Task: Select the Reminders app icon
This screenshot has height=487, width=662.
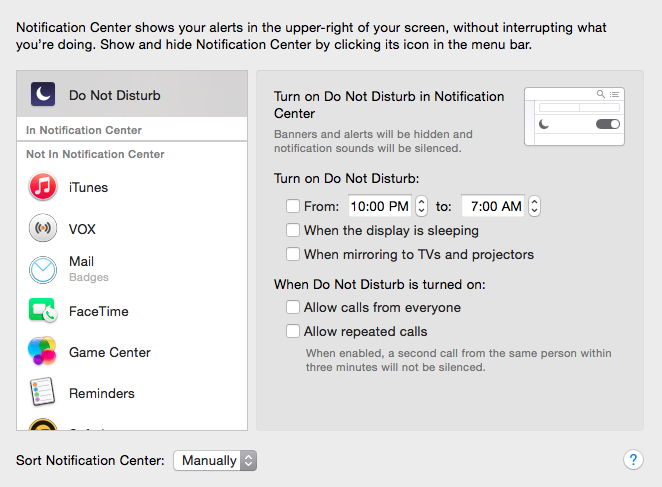Action: 42,392
